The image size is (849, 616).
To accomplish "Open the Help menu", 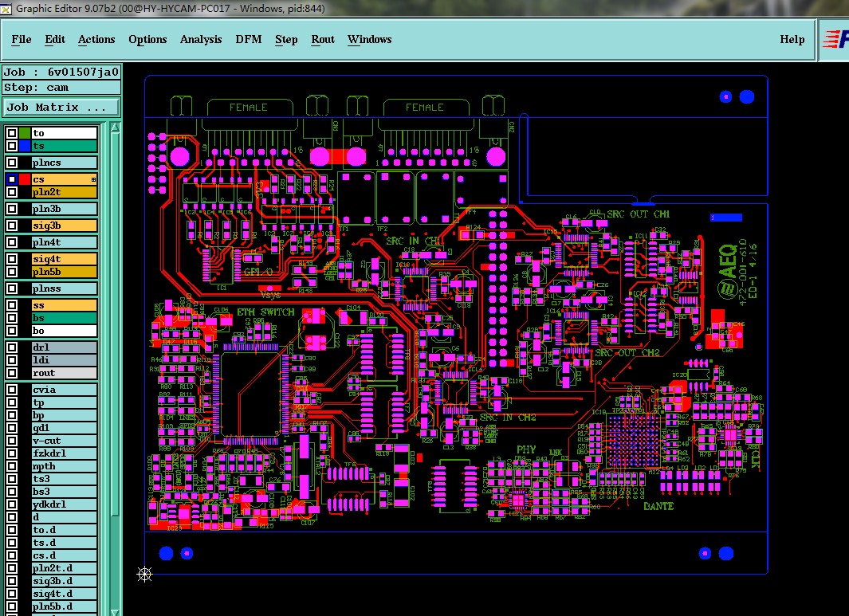I will [x=792, y=40].
